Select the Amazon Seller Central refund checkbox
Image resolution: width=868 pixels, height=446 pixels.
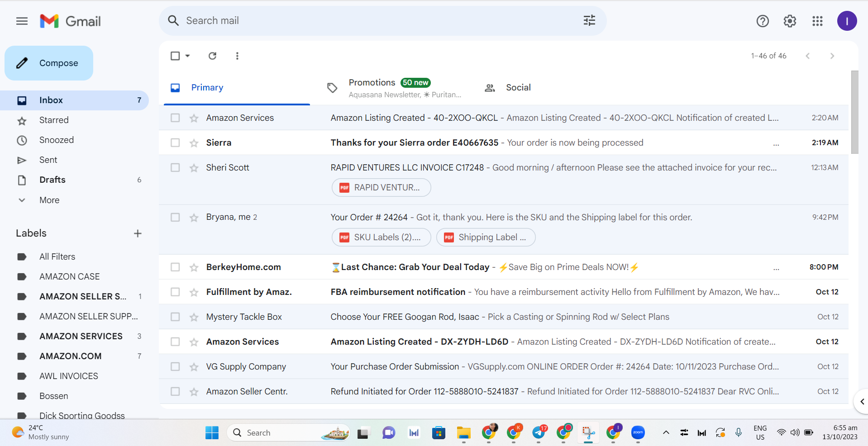click(x=175, y=391)
